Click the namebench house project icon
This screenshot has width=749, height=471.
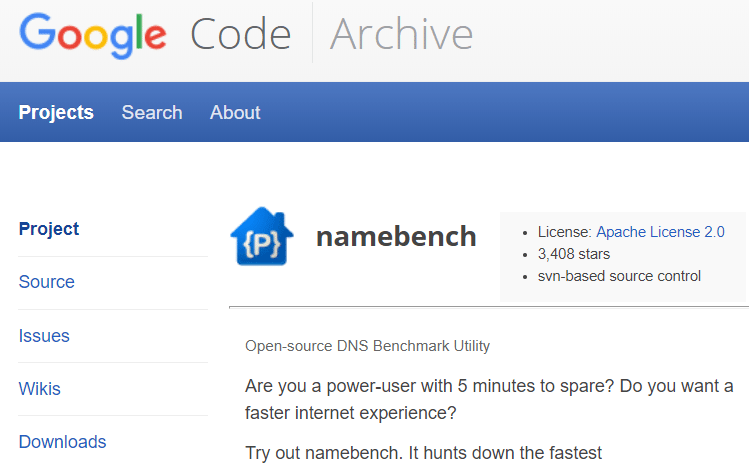[x=262, y=236]
